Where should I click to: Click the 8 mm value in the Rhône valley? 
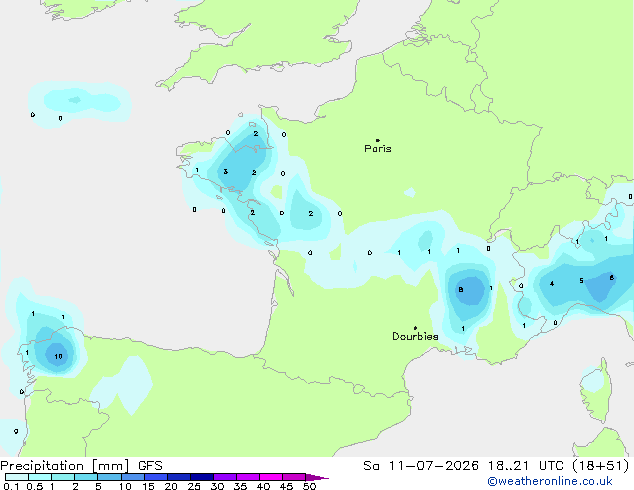(461, 289)
